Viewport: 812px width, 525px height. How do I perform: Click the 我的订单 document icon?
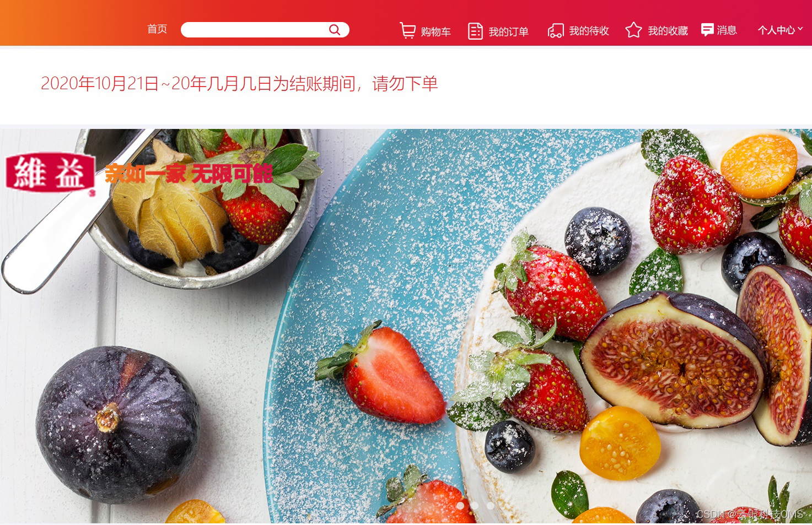click(x=475, y=31)
